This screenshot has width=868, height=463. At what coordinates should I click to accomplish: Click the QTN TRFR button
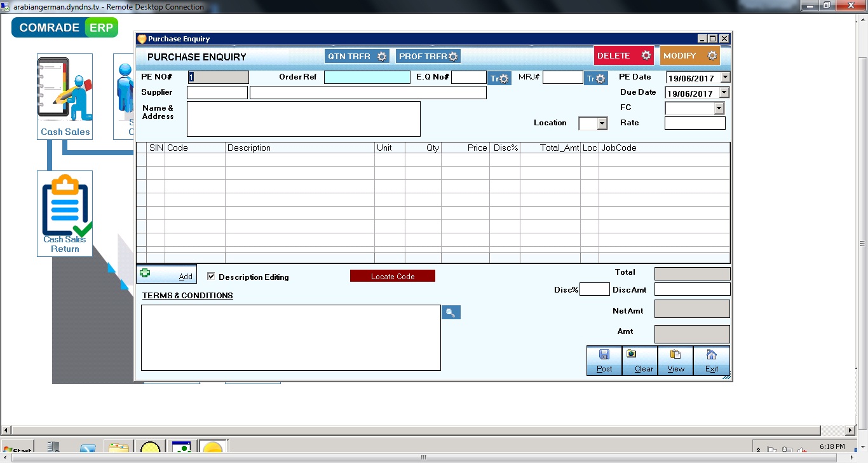[357, 56]
